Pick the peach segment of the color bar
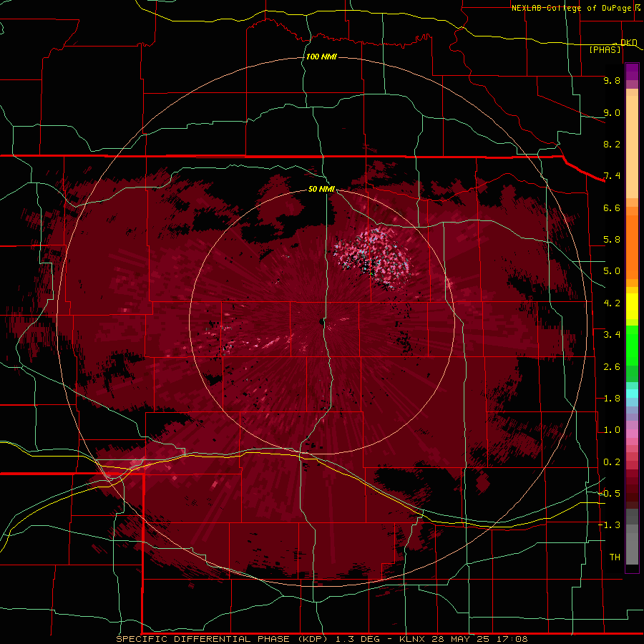This screenshot has width=644, height=644. (632, 148)
